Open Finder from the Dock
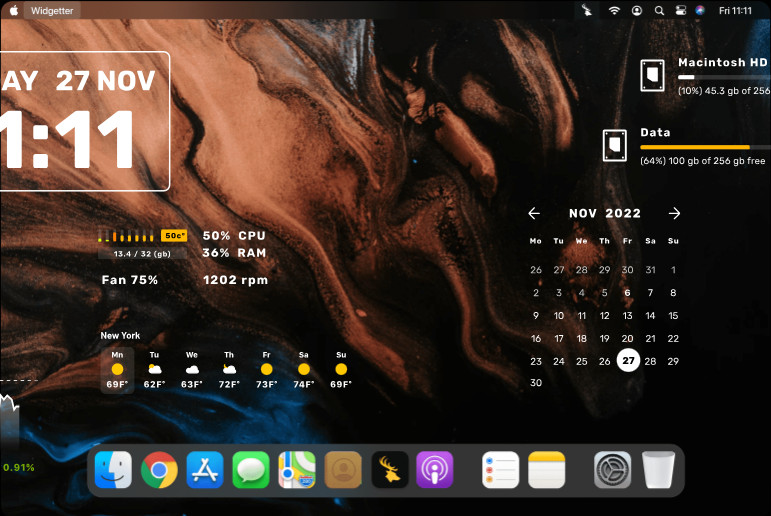This screenshot has height=516, width=771. (x=113, y=470)
